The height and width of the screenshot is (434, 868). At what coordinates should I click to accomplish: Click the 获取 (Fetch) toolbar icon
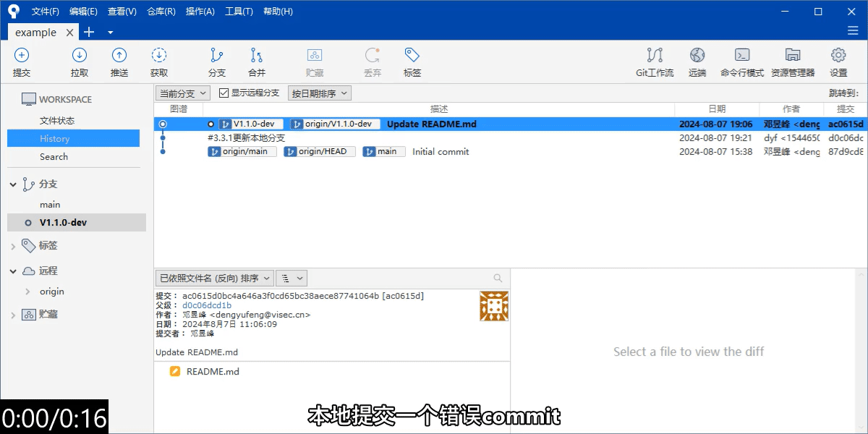click(159, 61)
